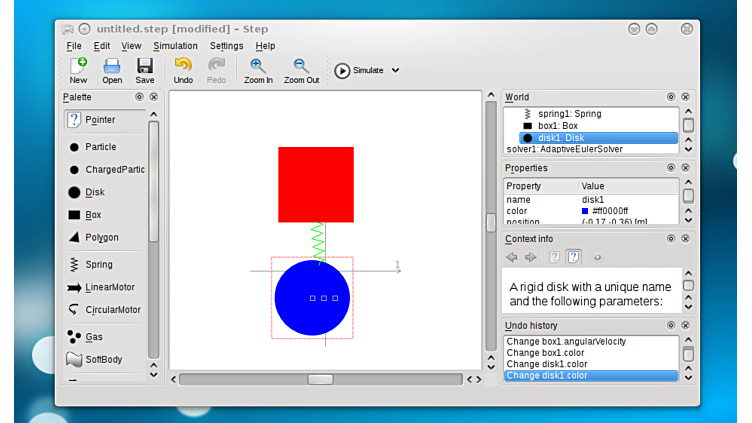The image size is (752, 423).
Task: Select the Disk tool in the Palette
Action: [x=74, y=192]
